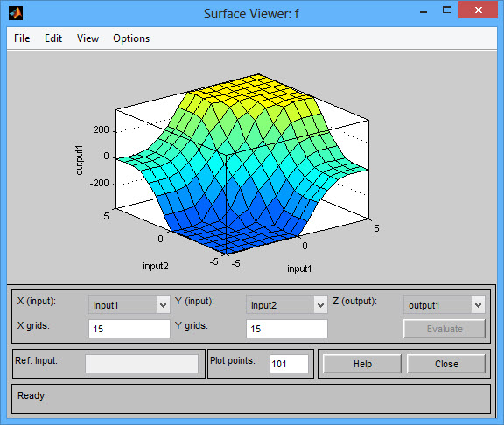Expand the Y (input) dropdown arrow

click(x=320, y=304)
